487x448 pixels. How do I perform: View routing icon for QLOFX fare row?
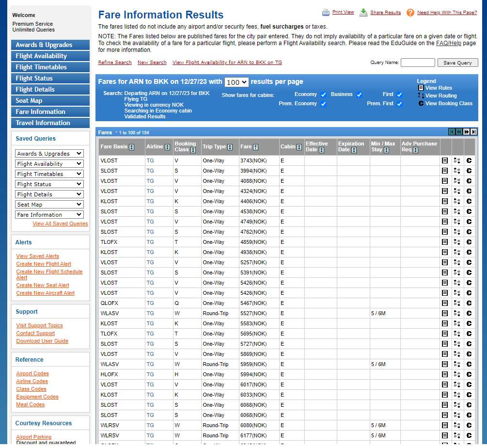pos(457,303)
